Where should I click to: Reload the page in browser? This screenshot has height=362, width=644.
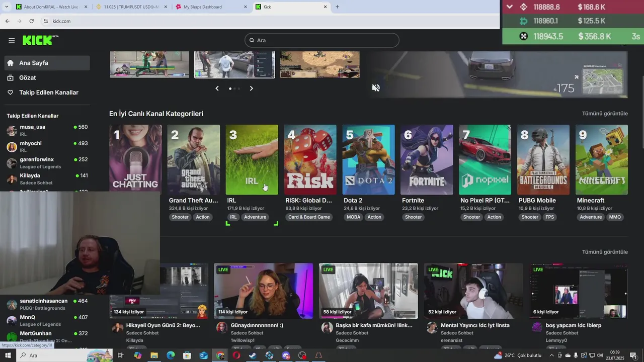coord(32,21)
